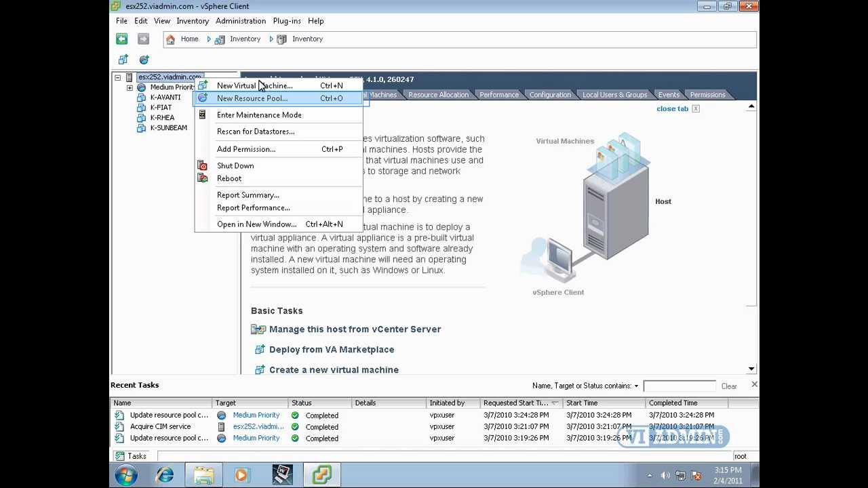Click the Forward navigation arrow

click(143, 39)
